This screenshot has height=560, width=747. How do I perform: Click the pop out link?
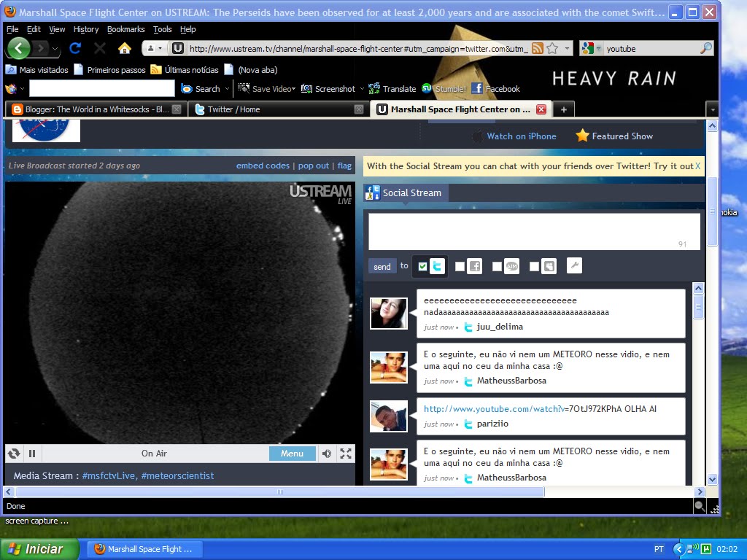pyautogui.click(x=314, y=166)
